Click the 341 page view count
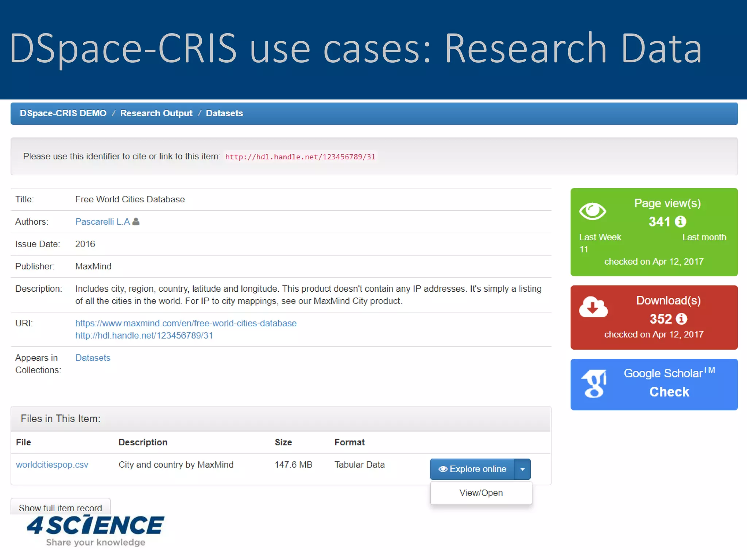The height and width of the screenshot is (560, 747). pyautogui.click(x=659, y=222)
